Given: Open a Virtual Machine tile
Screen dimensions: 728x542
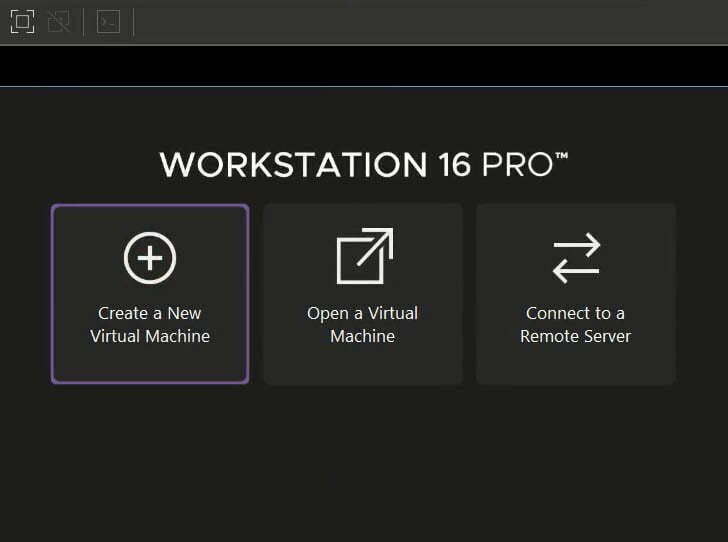Looking at the screenshot, I should [x=363, y=294].
